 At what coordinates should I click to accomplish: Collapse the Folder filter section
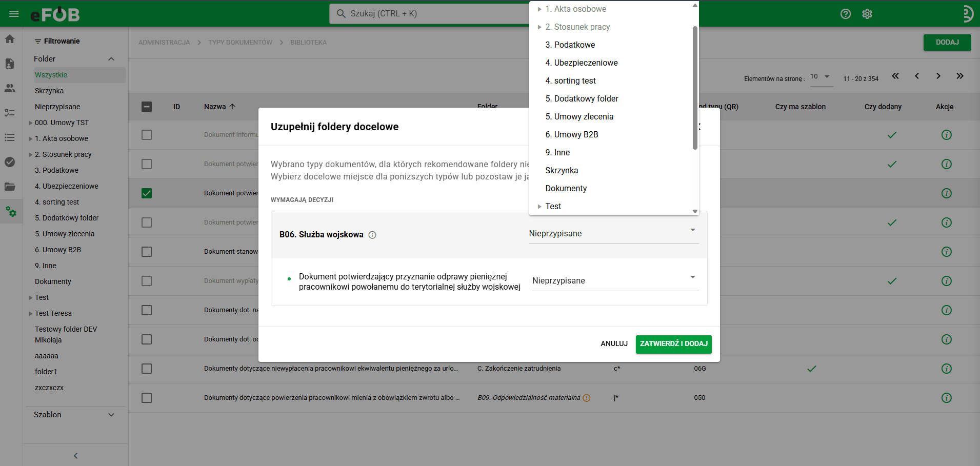coord(111,59)
